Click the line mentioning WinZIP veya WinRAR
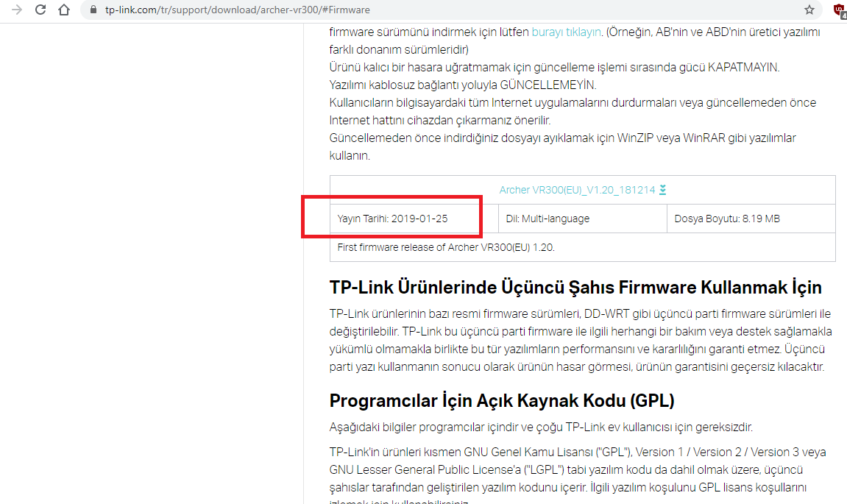The height and width of the screenshot is (504, 847). tap(562, 138)
